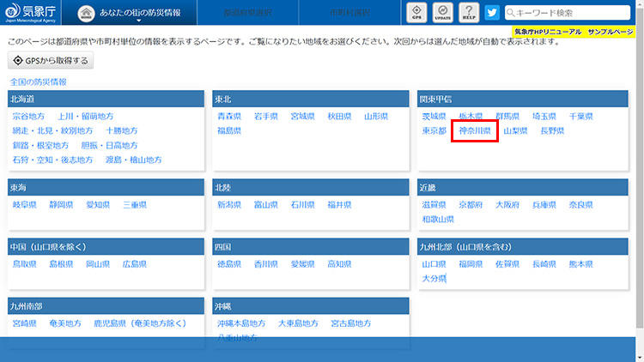The image size is (644, 362).
Task: Select 宗谷地方 under 北海道
Action: click(x=28, y=116)
